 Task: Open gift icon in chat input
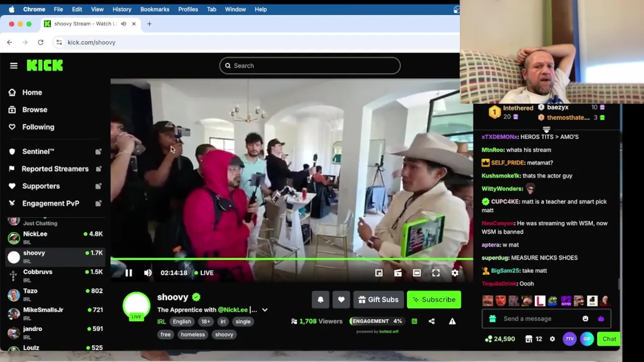click(493, 319)
